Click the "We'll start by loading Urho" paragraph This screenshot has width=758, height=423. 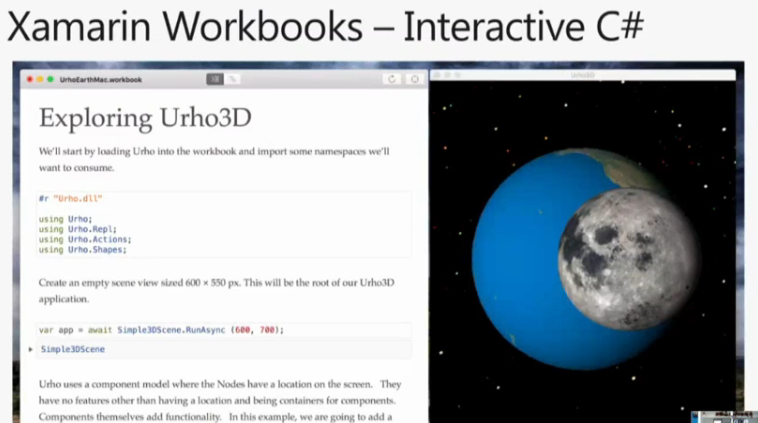(x=214, y=160)
